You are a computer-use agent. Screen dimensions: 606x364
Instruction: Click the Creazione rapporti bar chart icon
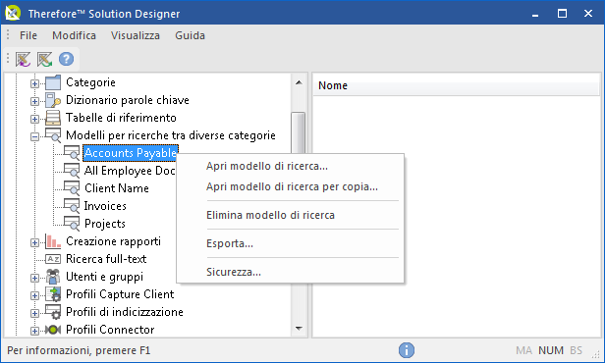tap(53, 241)
